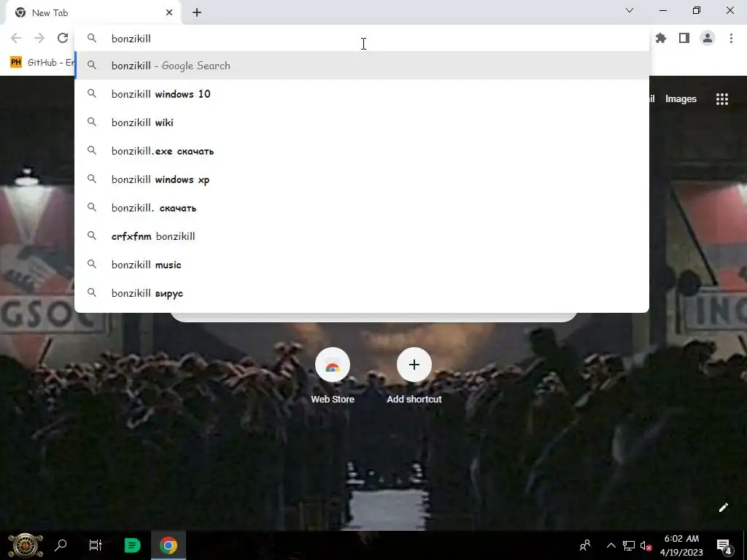Select suggestion bonzikill windows 10
This screenshot has height=560, width=747.
[x=362, y=94]
